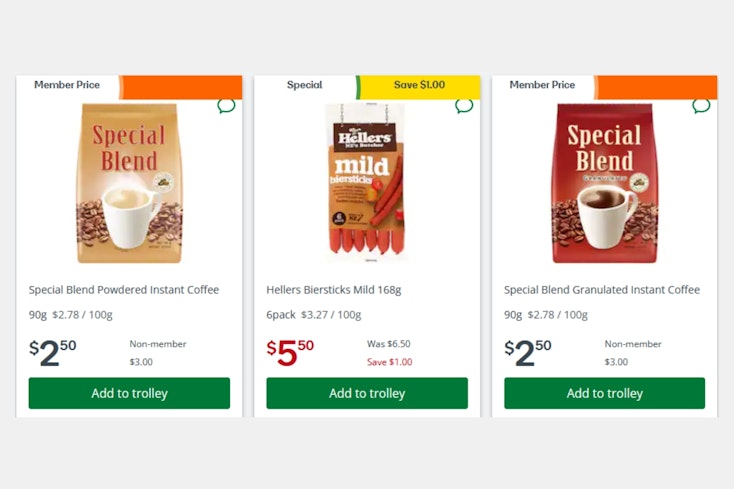Image resolution: width=734 pixels, height=489 pixels.
Task: Open Special Blend Powdered Instant Coffee product image
Action: tap(129, 184)
